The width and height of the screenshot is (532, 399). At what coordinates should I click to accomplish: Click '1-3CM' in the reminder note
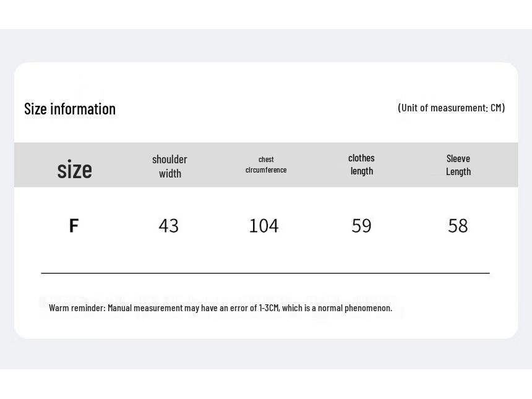(x=268, y=307)
